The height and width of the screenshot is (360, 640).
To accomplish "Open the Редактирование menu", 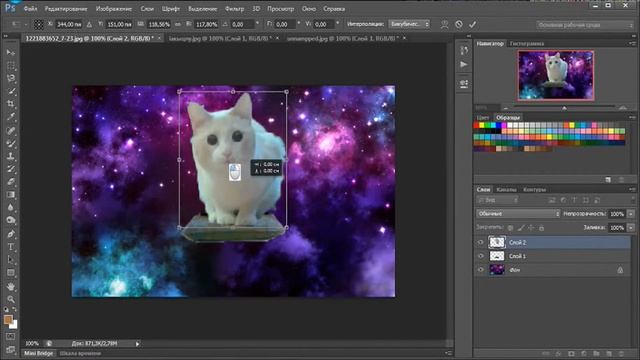I will (x=66, y=9).
